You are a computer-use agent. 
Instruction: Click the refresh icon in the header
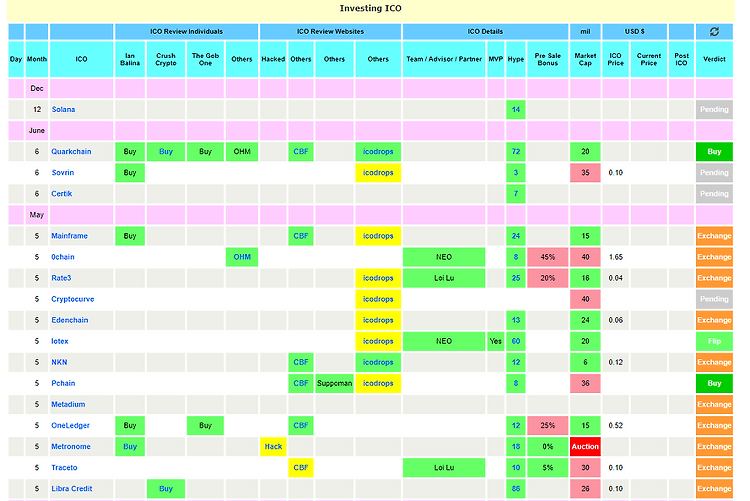714,32
